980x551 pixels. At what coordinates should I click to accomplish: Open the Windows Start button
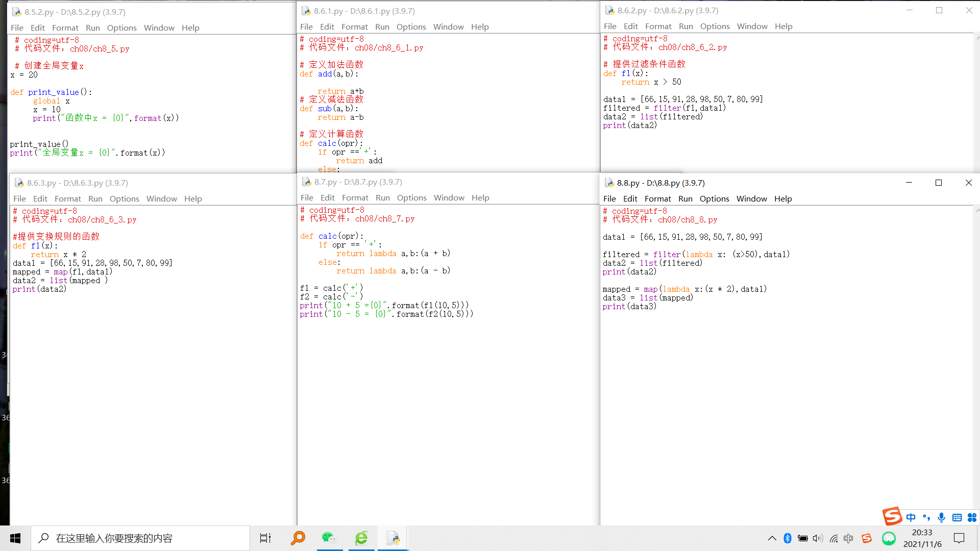pos(15,538)
